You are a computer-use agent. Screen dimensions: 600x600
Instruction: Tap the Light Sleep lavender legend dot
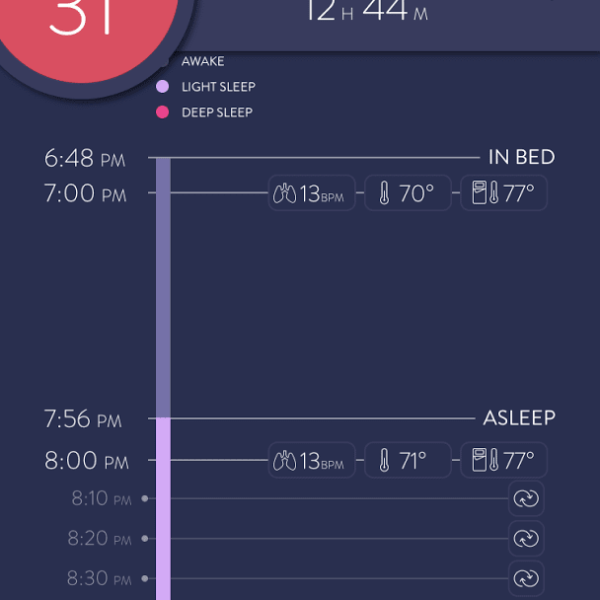(x=162, y=86)
